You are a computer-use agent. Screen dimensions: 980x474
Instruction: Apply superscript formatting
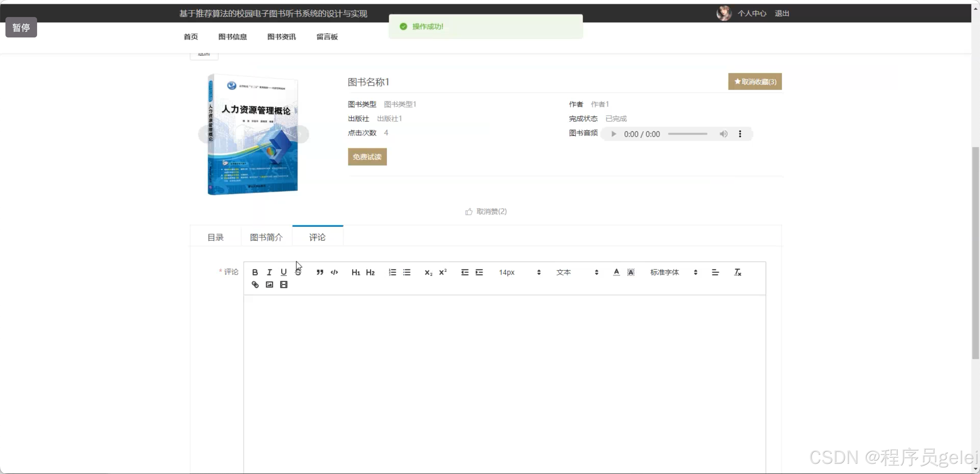point(443,272)
